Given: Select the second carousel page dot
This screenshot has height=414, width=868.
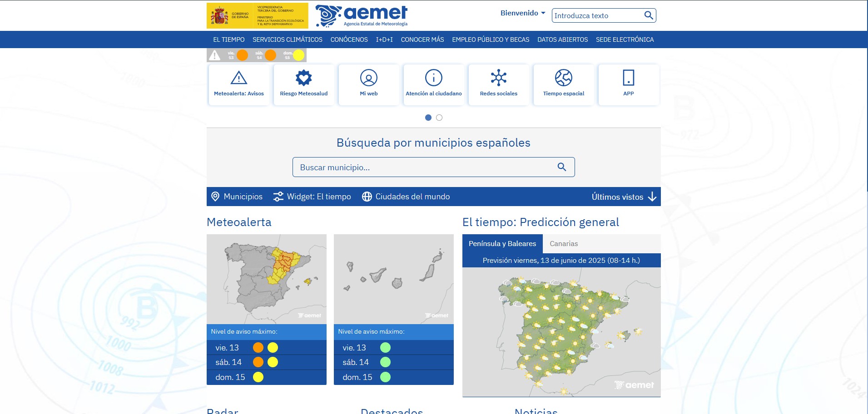Looking at the screenshot, I should coord(439,118).
